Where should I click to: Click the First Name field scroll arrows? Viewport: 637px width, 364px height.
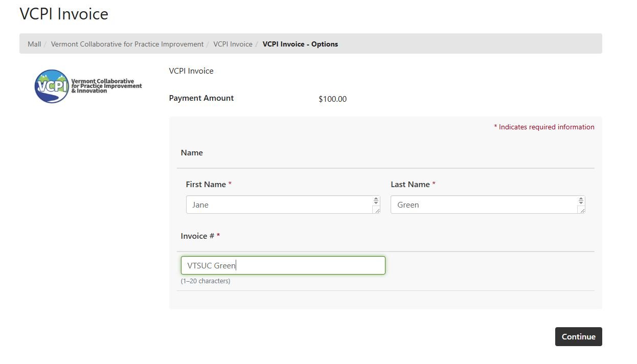tap(376, 201)
